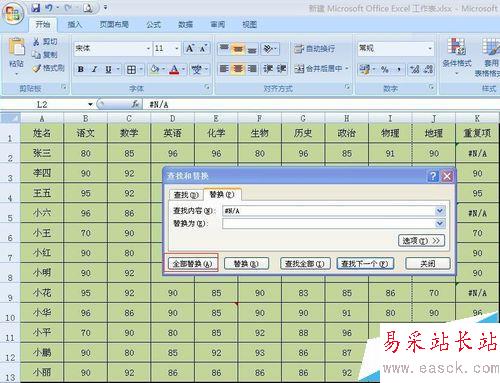Save the workbook from quick access toolbar
Image resolution: width=500 pixels, height=383 pixels.
click(35, 8)
